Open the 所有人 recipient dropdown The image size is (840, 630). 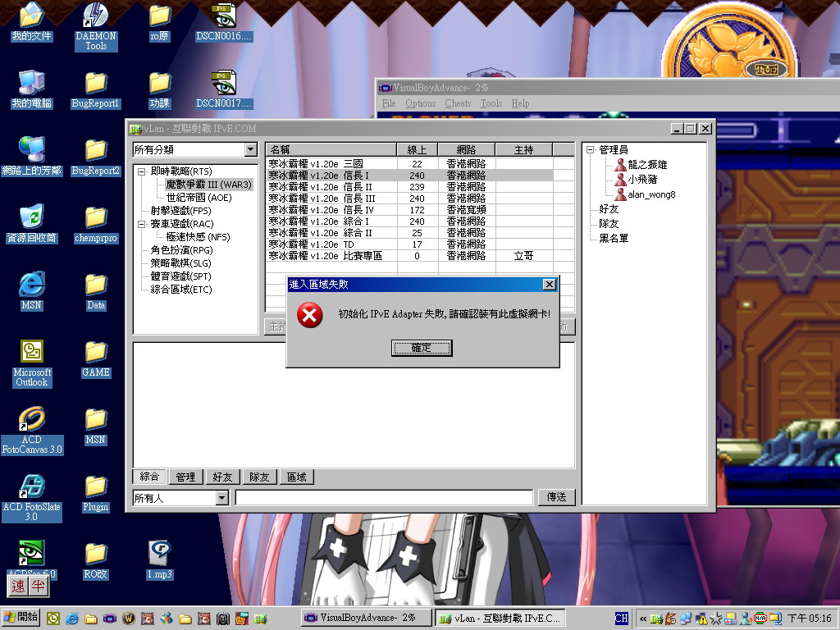coord(221,498)
